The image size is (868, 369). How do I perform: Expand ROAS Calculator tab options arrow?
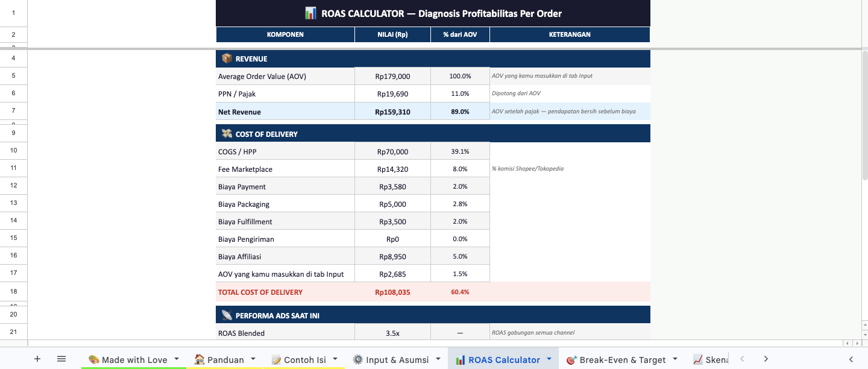tap(549, 359)
